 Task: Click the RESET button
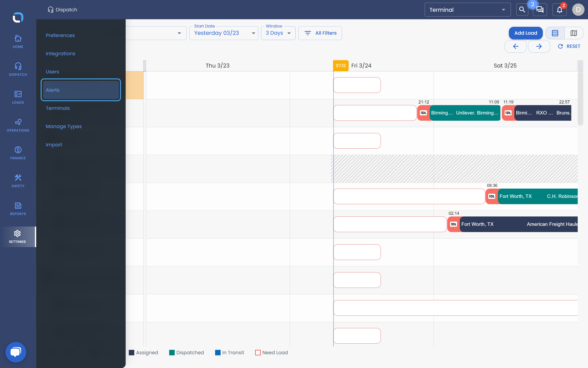(569, 46)
